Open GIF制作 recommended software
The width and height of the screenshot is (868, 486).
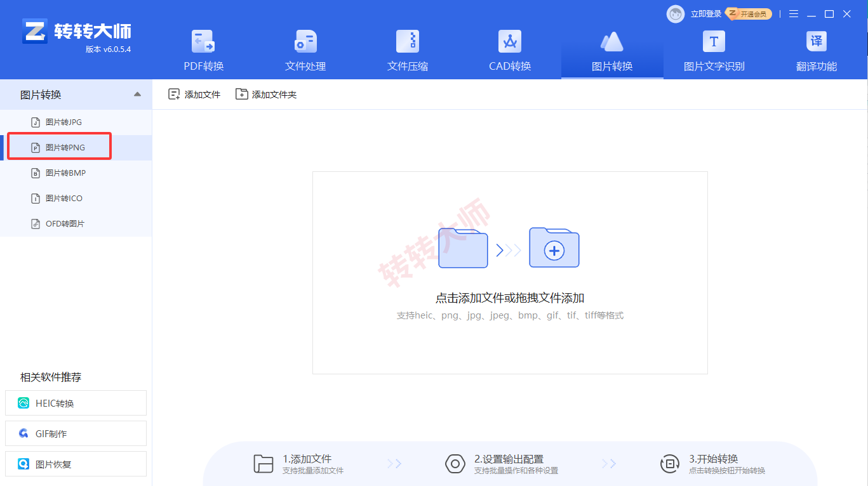pos(76,433)
